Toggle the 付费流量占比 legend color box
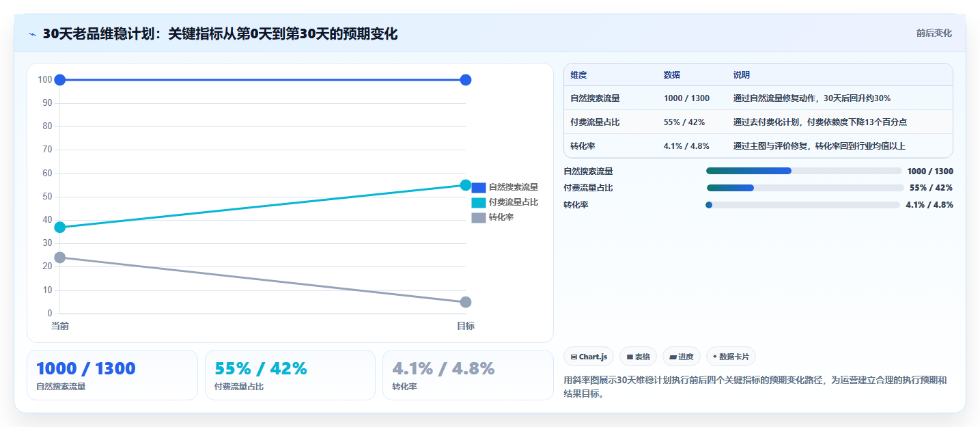980x427 pixels. pyautogui.click(x=479, y=202)
